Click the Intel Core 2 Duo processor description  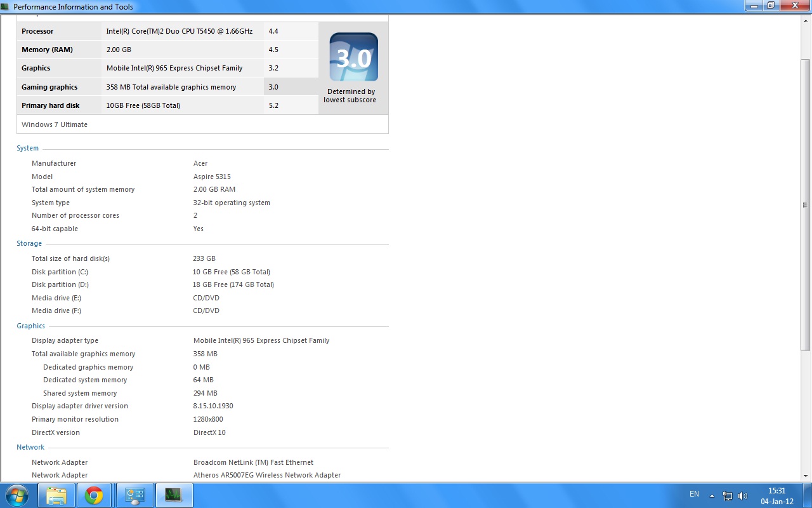click(x=180, y=31)
